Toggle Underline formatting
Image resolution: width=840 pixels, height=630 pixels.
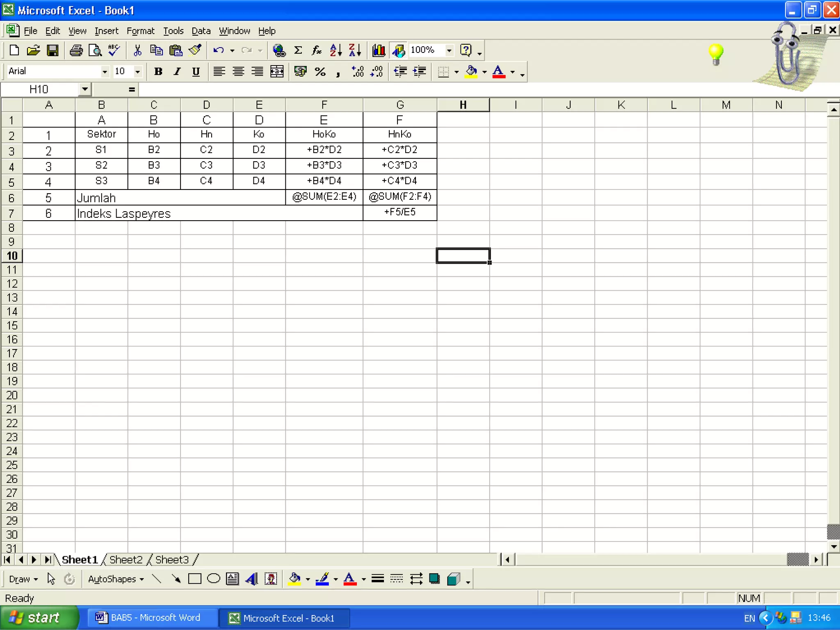(196, 72)
